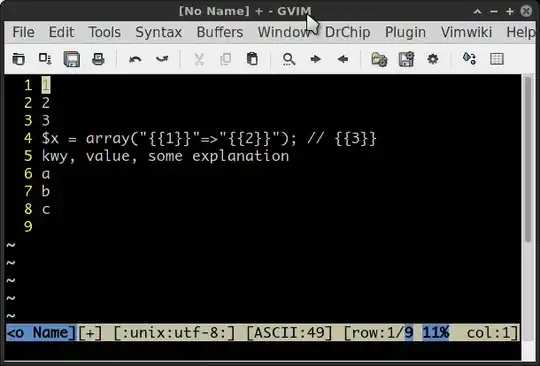Click the Redo arrow icon
The image size is (540, 366).
162,59
